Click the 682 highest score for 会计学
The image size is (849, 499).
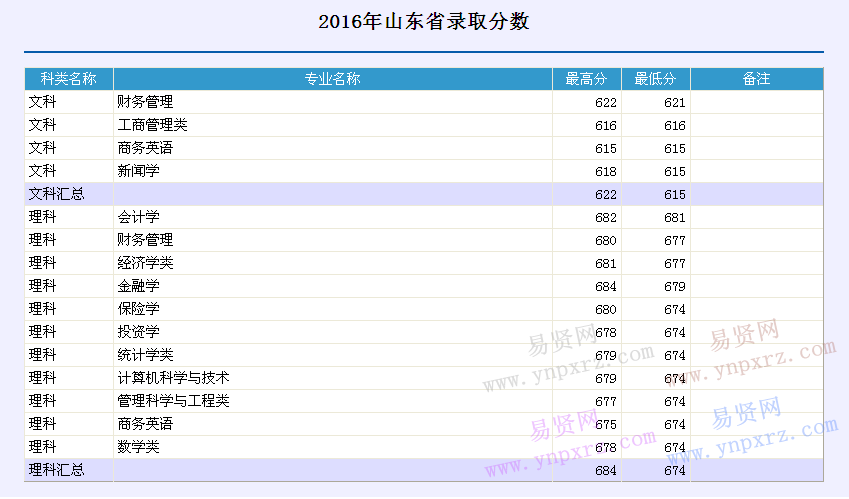pos(606,218)
